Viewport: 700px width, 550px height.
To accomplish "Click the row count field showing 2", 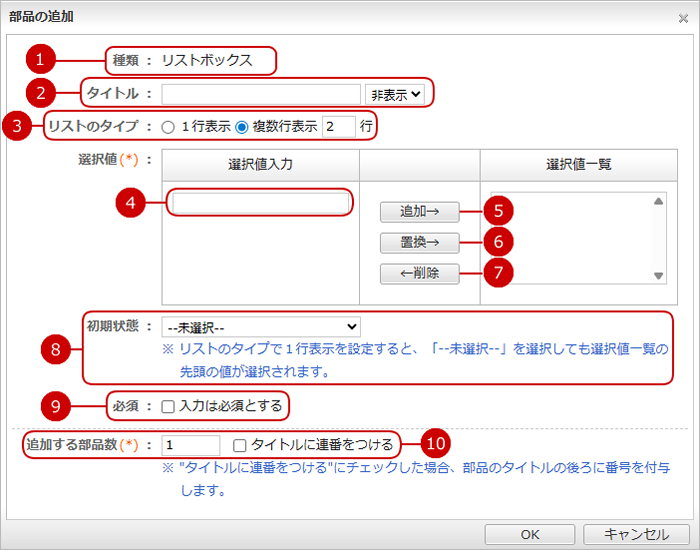I will click(x=338, y=127).
